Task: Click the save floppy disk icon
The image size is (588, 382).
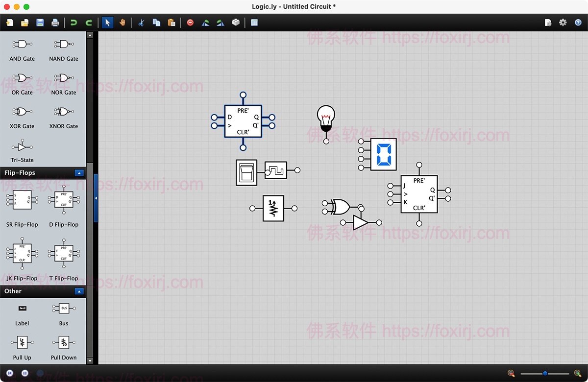Action: (x=40, y=23)
